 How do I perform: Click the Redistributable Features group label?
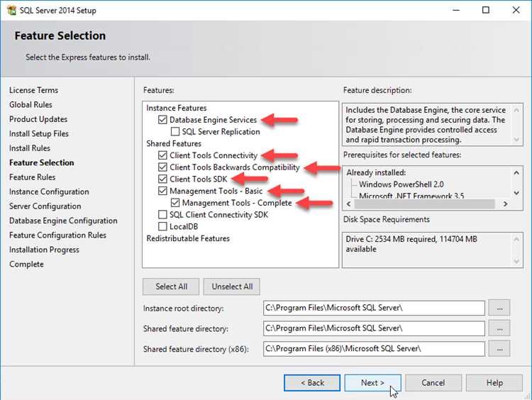coord(188,238)
